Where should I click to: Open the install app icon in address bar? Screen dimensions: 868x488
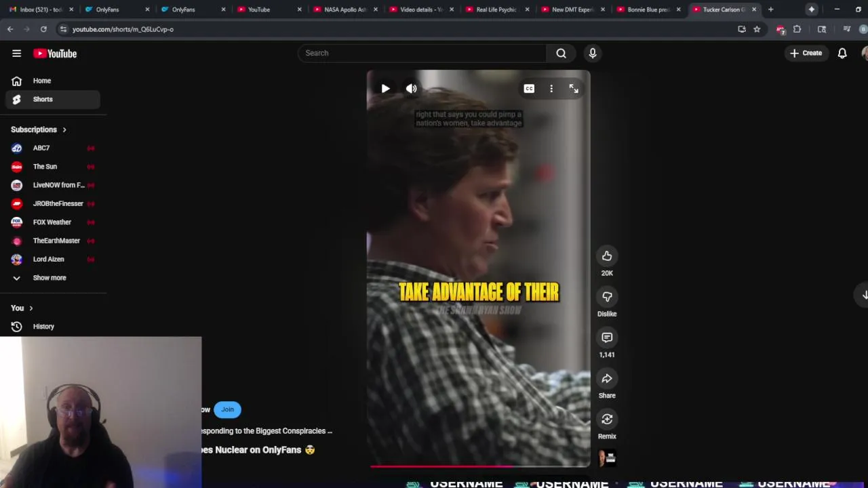click(x=741, y=29)
